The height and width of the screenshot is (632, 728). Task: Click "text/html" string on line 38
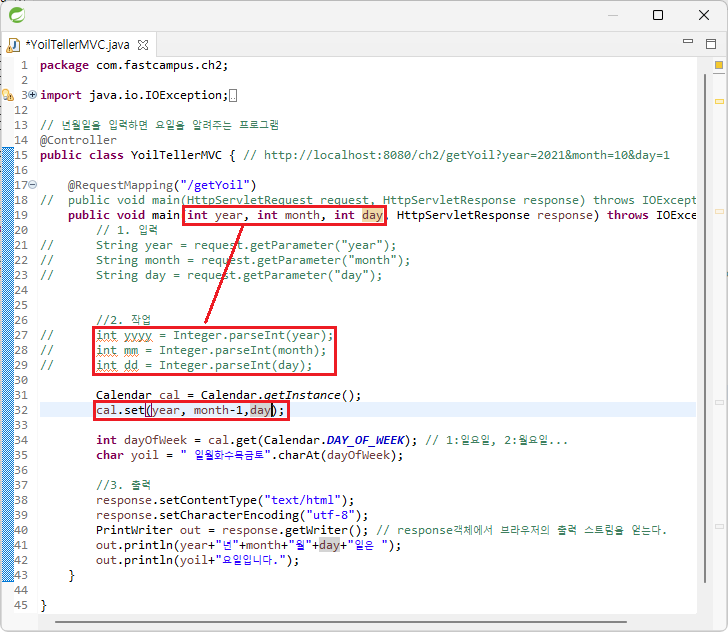[x=302, y=500]
